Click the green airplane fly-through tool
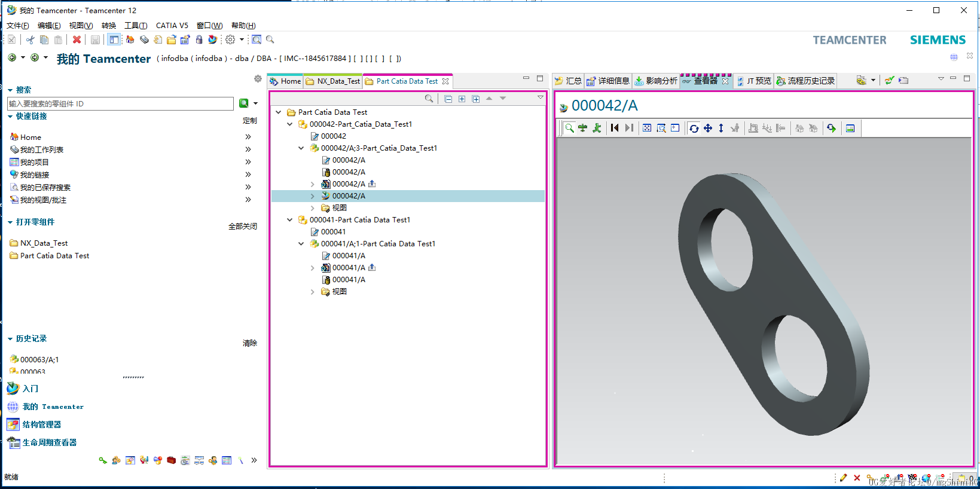980x489 pixels. point(583,128)
